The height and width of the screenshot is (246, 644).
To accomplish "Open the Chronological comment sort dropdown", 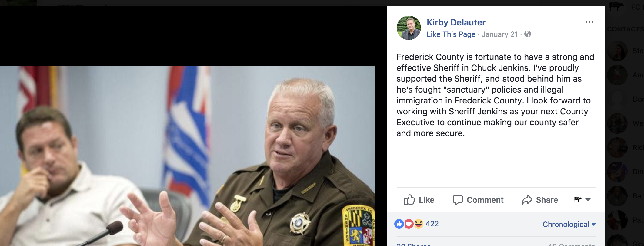I will (x=569, y=224).
